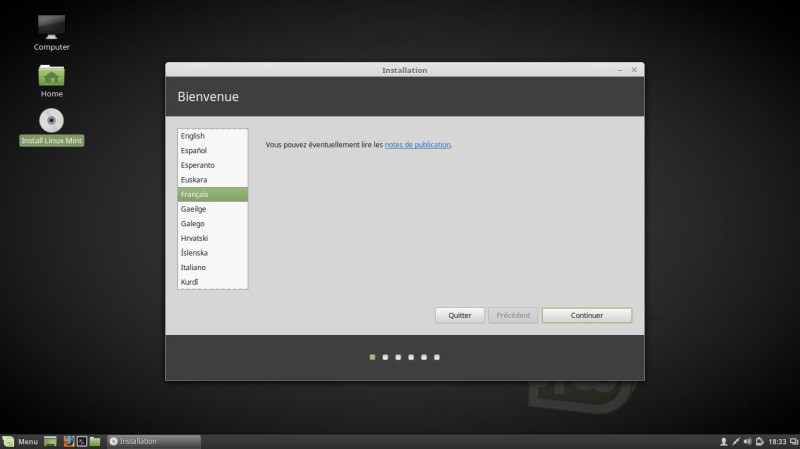This screenshot has width=800, height=449.
Task: Open the file manager from the panel
Action: 95,441
